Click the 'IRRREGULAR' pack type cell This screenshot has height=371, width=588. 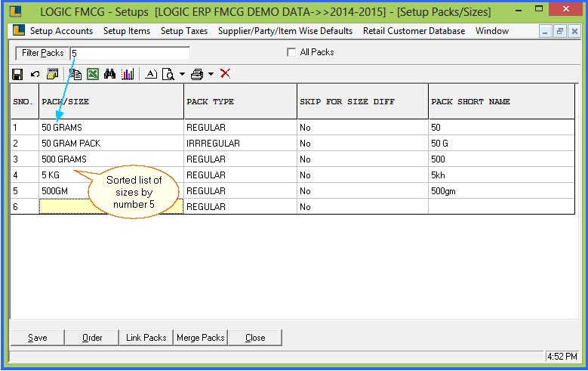pos(240,143)
